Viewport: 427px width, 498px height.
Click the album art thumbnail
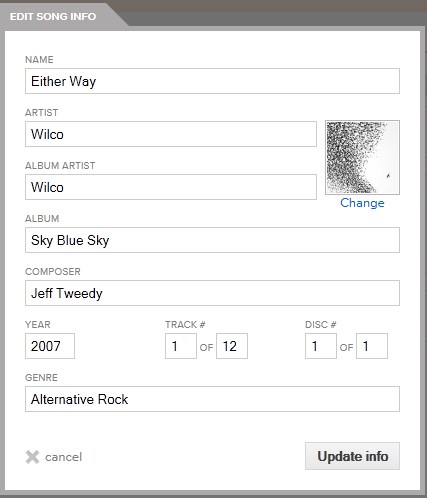click(x=362, y=157)
